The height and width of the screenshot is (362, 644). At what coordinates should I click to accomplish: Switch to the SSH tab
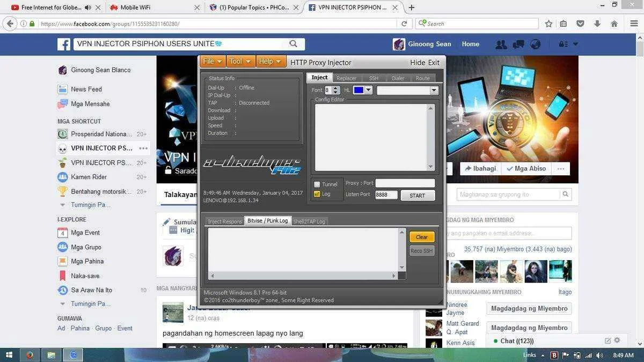tap(374, 78)
